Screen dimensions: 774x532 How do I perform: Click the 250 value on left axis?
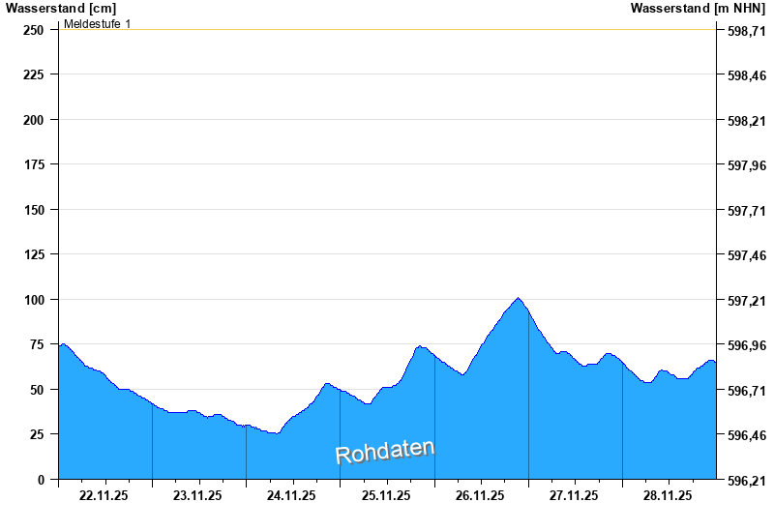pyautogui.click(x=34, y=30)
